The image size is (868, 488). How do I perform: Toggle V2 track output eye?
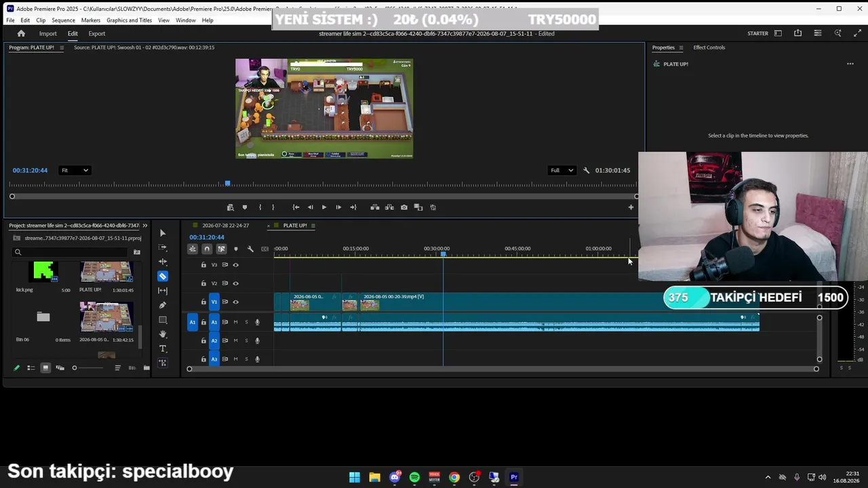[x=236, y=283]
